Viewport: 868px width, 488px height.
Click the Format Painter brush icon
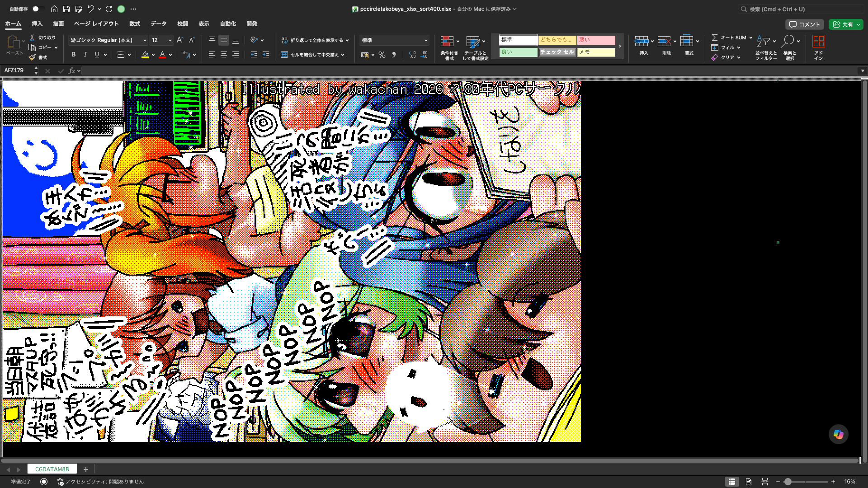click(x=32, y=57)
